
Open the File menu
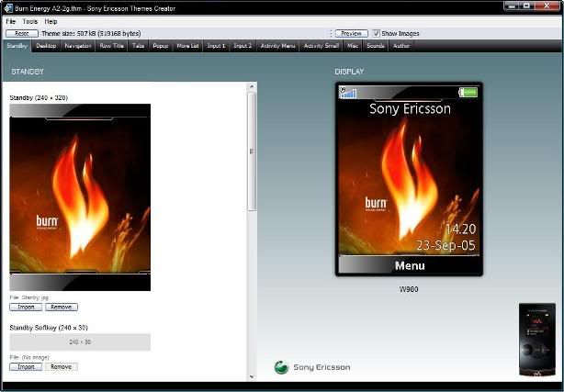point(11,22)
